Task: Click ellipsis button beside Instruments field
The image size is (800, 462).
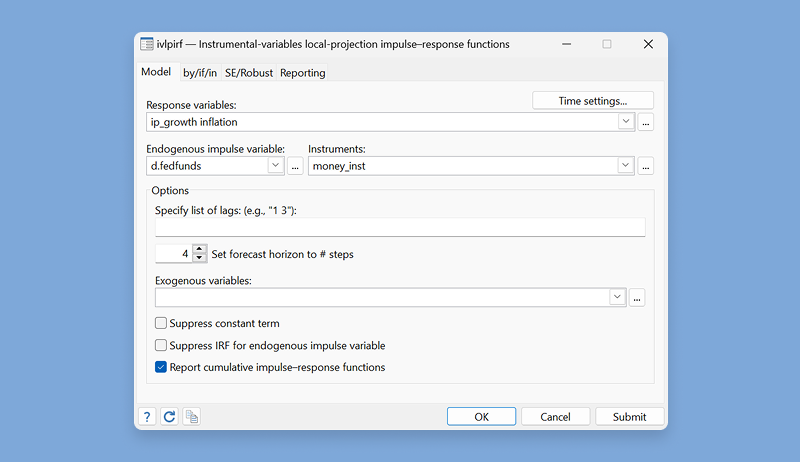Action: [646, 166]
